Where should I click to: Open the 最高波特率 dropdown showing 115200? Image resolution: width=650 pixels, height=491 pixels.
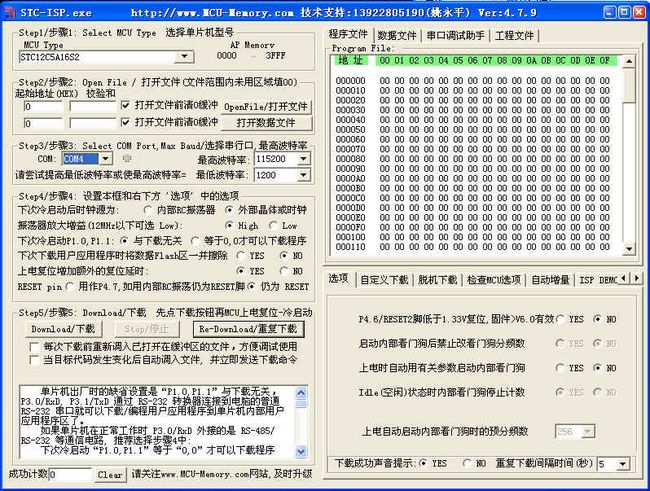(x=304, y=159)
